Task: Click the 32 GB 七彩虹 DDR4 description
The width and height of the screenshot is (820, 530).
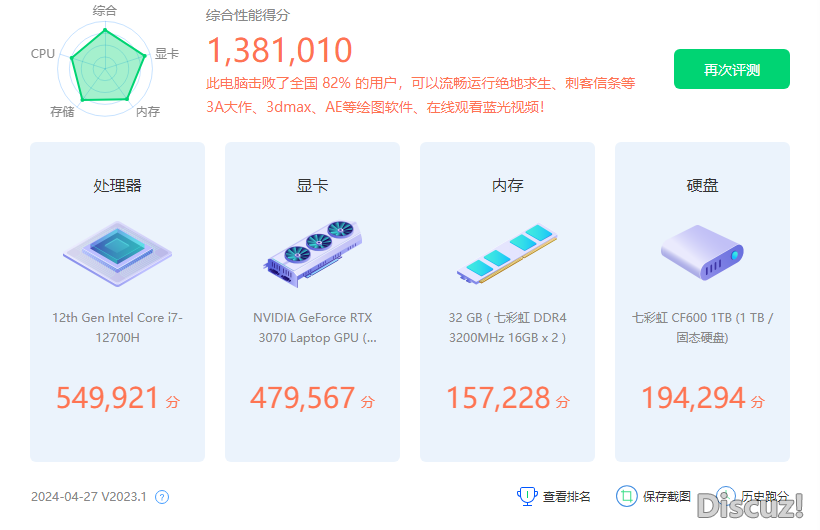Action: pos(507,328)
